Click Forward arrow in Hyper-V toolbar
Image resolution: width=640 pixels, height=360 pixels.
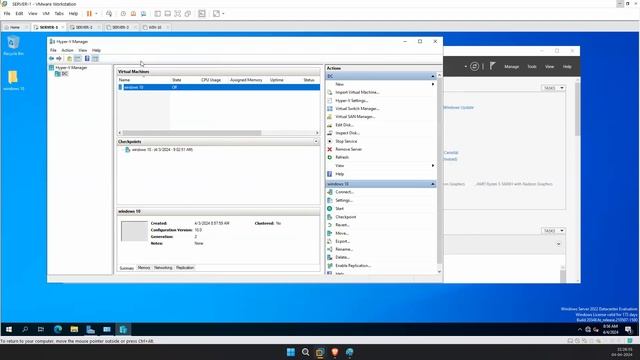pos(59,58)
